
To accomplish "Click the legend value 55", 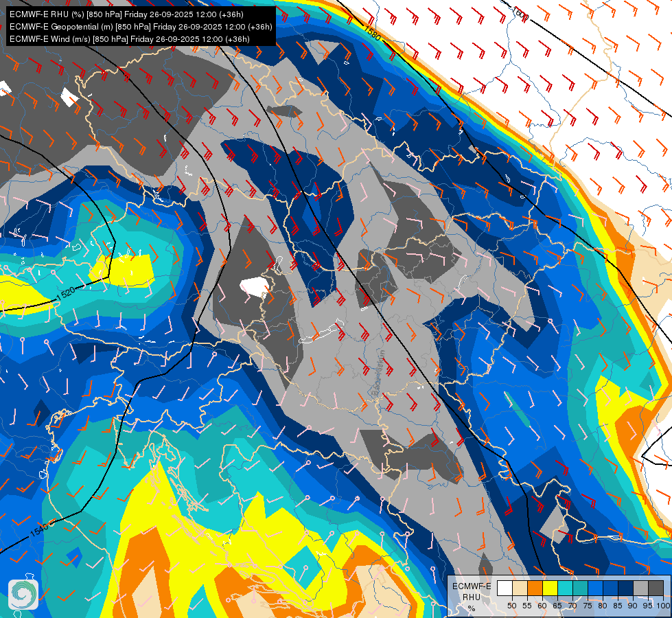I will (x=527, y=606).
